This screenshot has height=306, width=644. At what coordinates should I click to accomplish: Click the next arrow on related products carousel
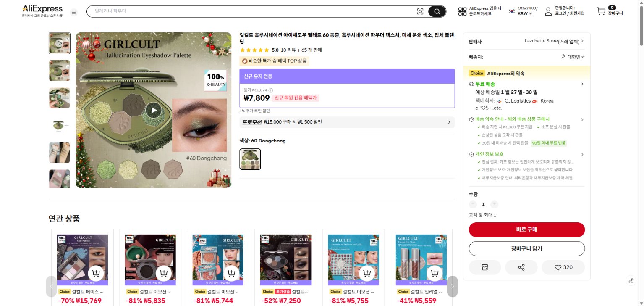[x=452, y=286]
